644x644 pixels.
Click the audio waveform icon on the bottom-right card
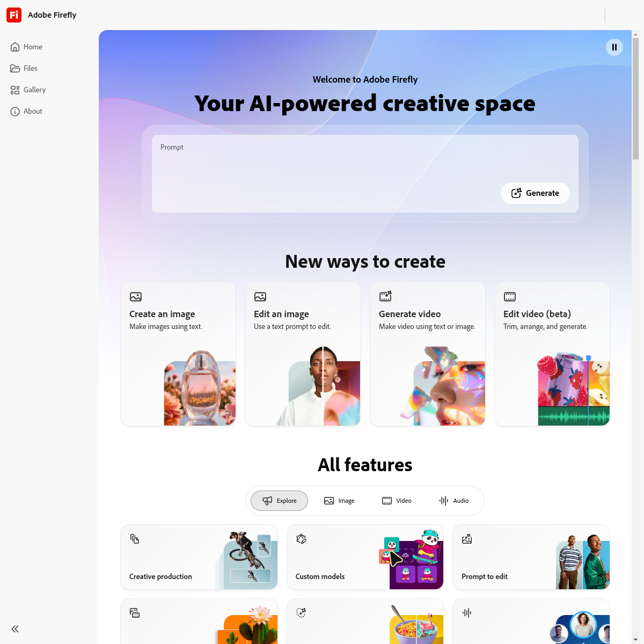(x=467, y=613)
